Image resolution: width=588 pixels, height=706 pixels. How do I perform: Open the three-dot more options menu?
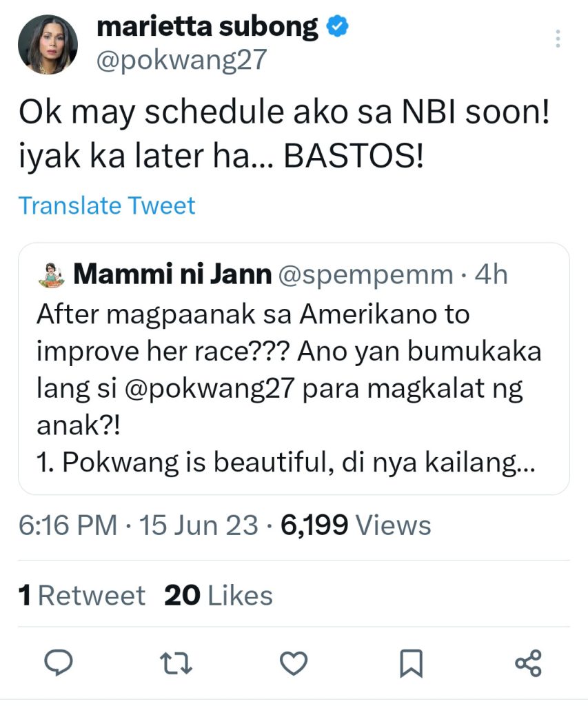[x=558, y=39]
